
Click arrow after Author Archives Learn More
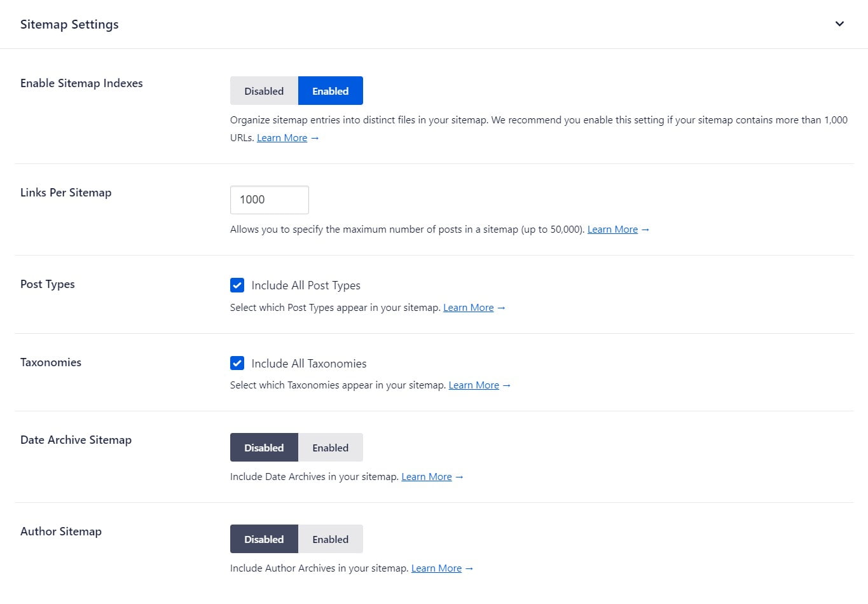[x=469, y=568]
